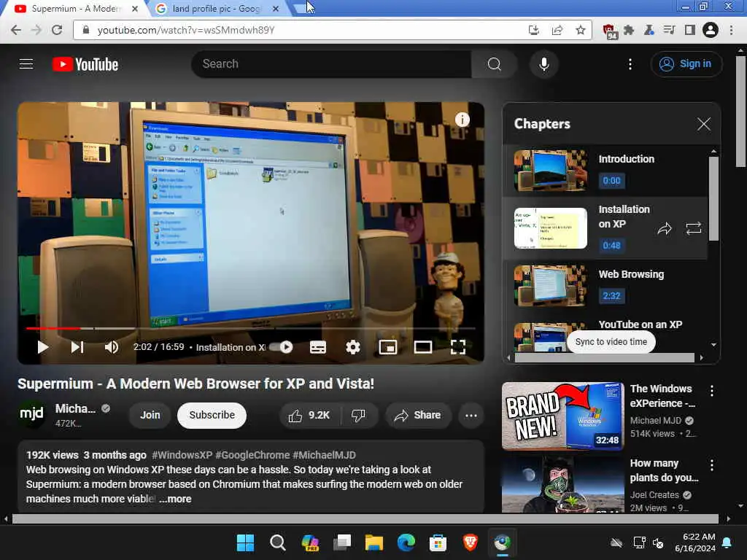The height and width of the screenshot is (560, 747).
Task: Open the Windows Start menu
Action: 245,542
